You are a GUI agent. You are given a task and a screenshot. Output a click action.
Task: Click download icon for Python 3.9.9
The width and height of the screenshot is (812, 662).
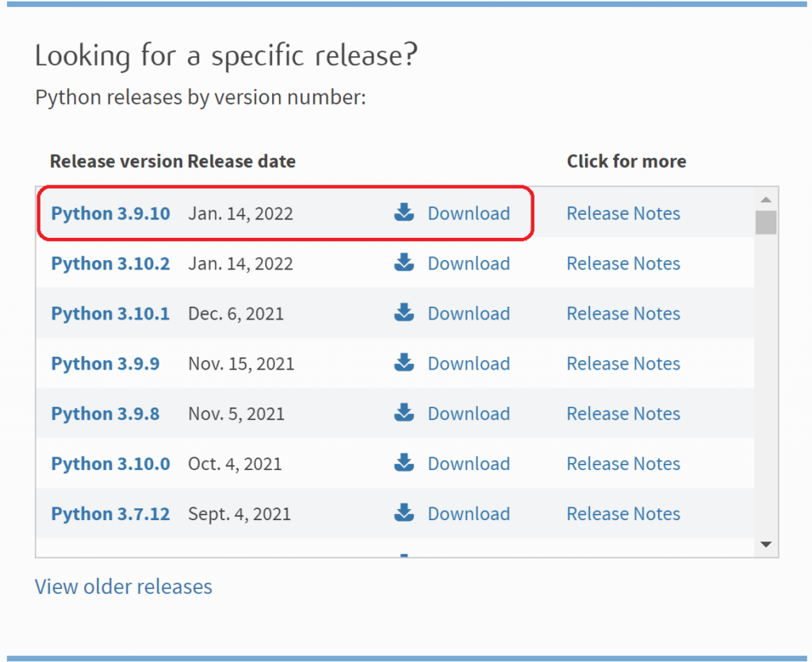pos(404,362)
